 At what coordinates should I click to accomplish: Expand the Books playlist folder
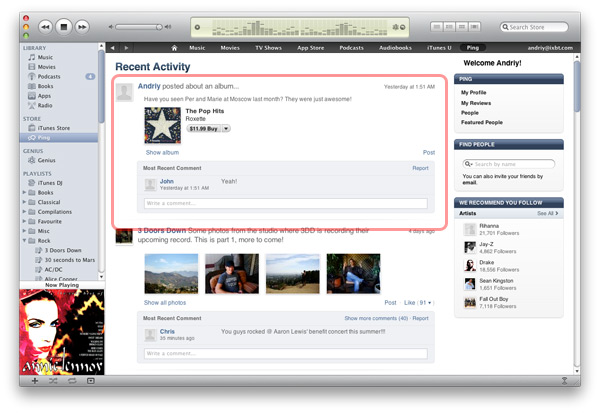pos(24,192)
